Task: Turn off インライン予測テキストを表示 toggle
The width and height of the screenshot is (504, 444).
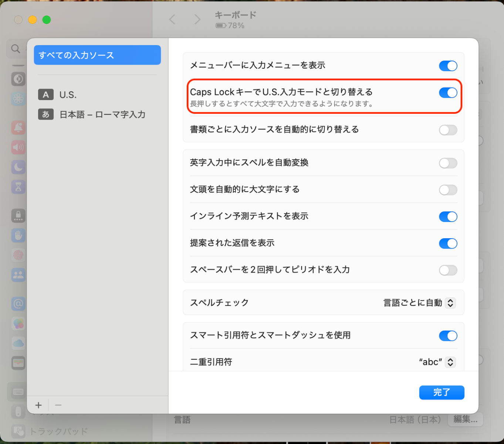Action: pos(448,216)
